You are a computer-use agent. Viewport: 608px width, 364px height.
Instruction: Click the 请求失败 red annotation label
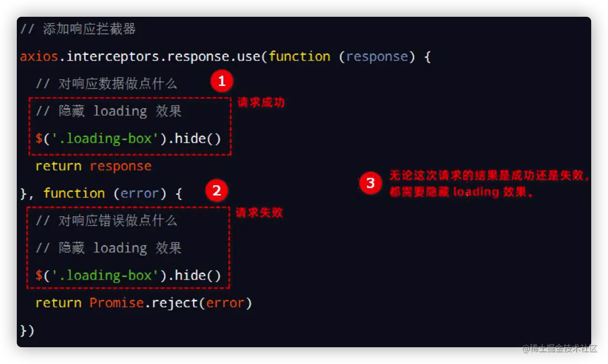click(259, 213)
